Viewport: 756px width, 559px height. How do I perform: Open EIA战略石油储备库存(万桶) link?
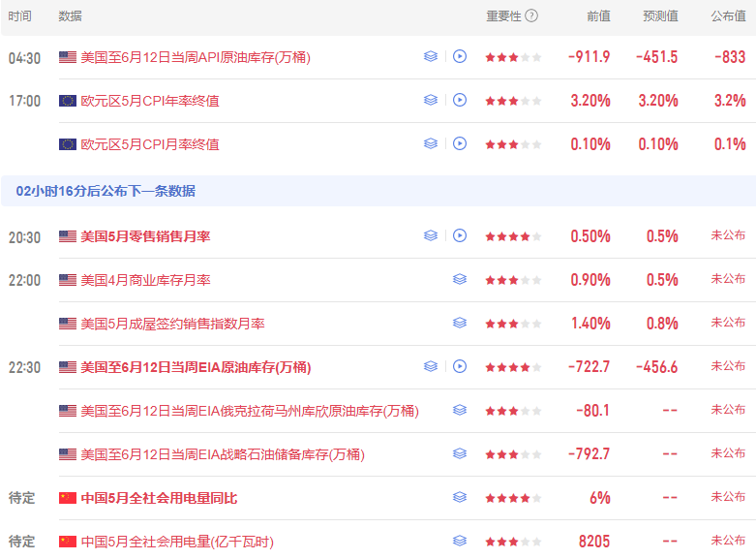(x=223, y=454)
